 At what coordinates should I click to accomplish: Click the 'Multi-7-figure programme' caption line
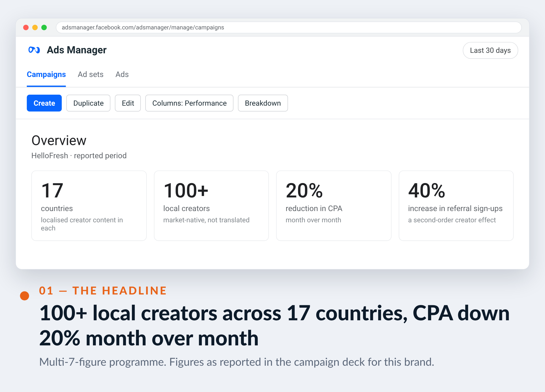[x=237, y=362]
